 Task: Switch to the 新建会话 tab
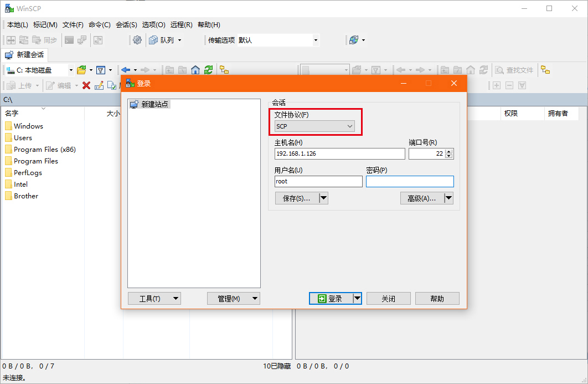pyautogui.click(x=24, y=55)
